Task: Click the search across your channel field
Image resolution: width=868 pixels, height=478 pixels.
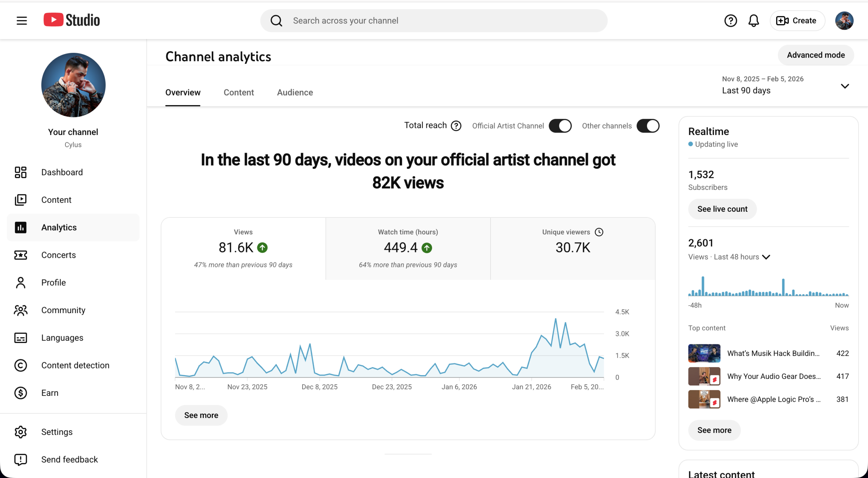Action: pos(434,21)
